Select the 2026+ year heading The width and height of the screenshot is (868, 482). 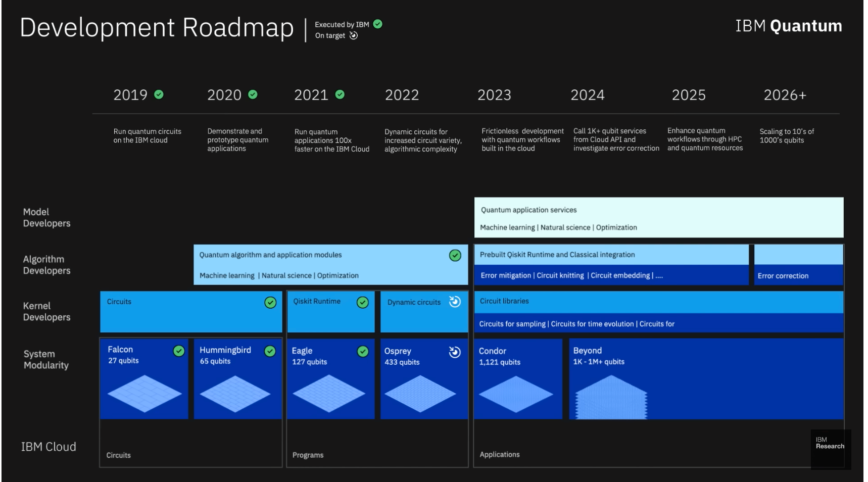coord(785,95)
